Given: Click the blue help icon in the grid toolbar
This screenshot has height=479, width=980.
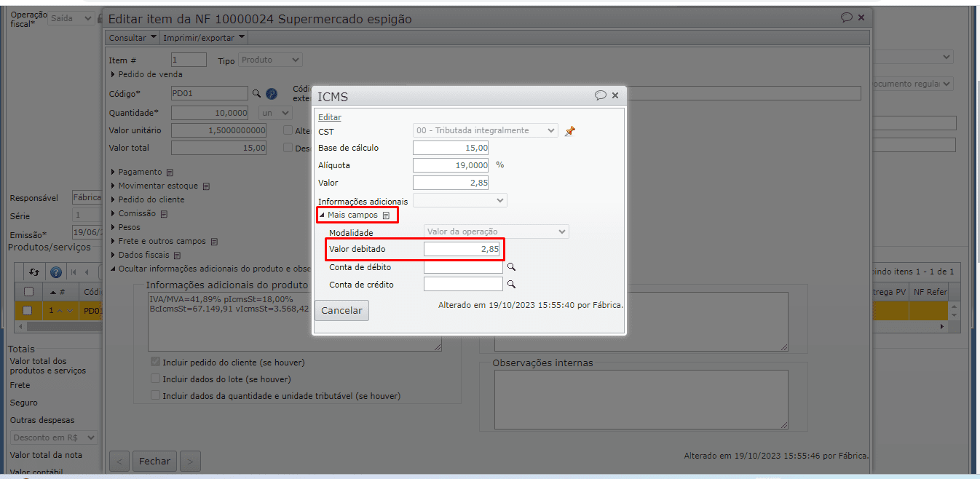Looking at the screenshot, I should click(56, 272).
